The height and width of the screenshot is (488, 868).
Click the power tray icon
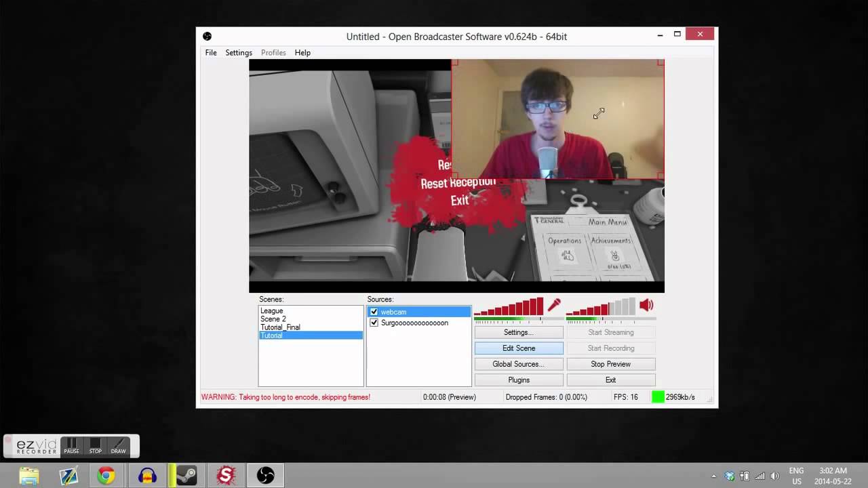(x=745, y=476)
